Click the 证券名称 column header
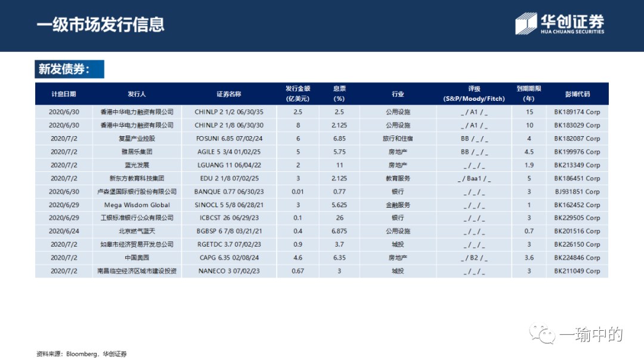 coord(229,94)
